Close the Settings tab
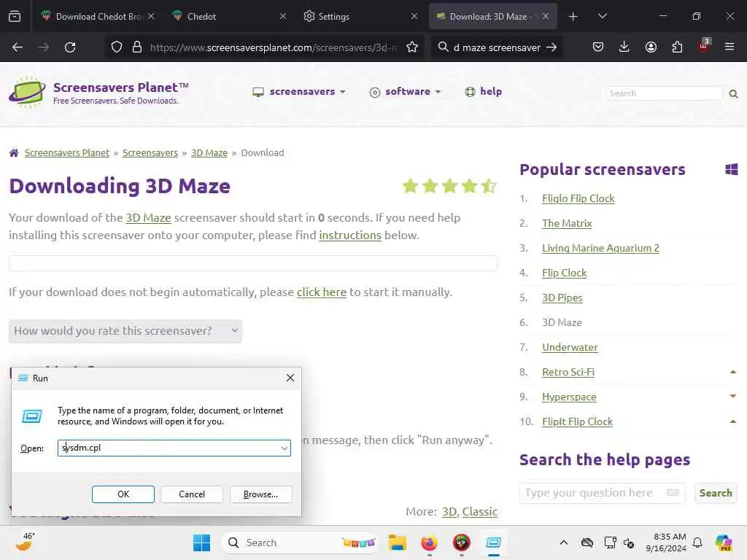 (414, 16)
